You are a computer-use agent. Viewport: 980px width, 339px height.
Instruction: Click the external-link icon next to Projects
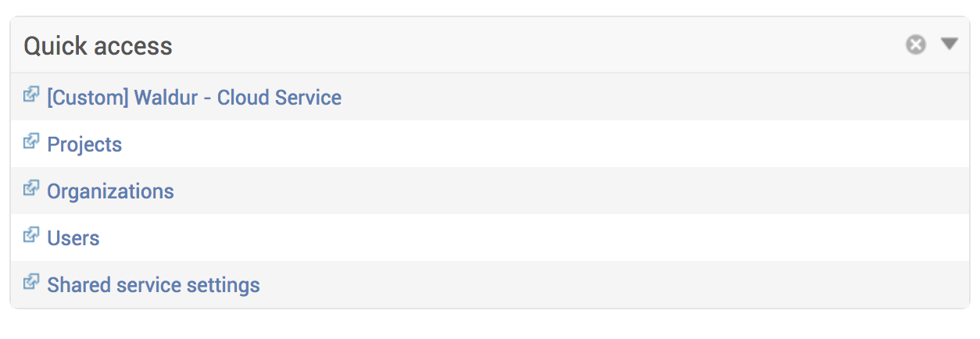[30, 142]
